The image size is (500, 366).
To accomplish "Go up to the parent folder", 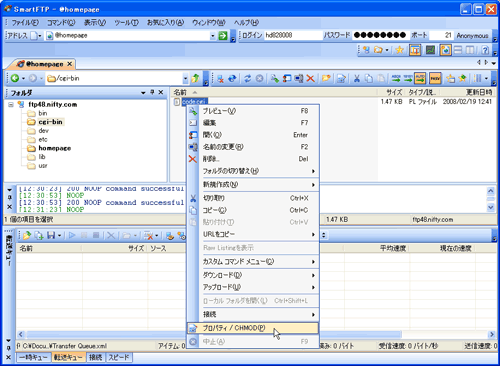I will (195, 79).
